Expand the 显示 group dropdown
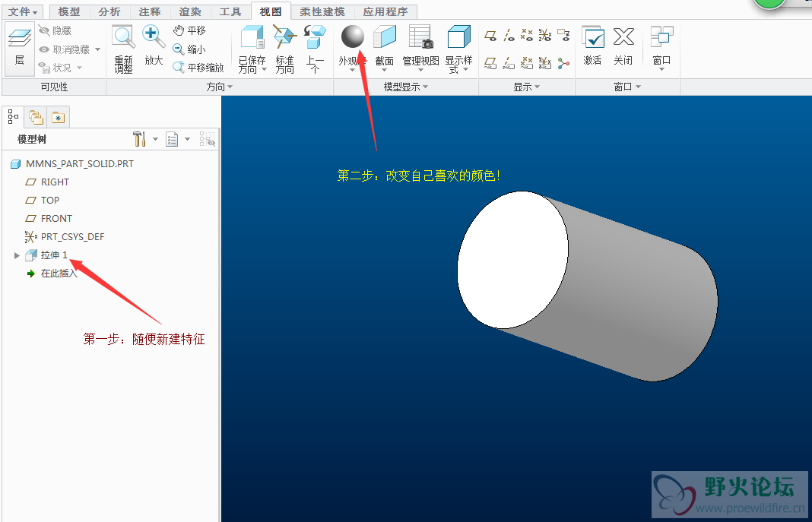Viewport: 812px width, 522px height. [538, 87]
